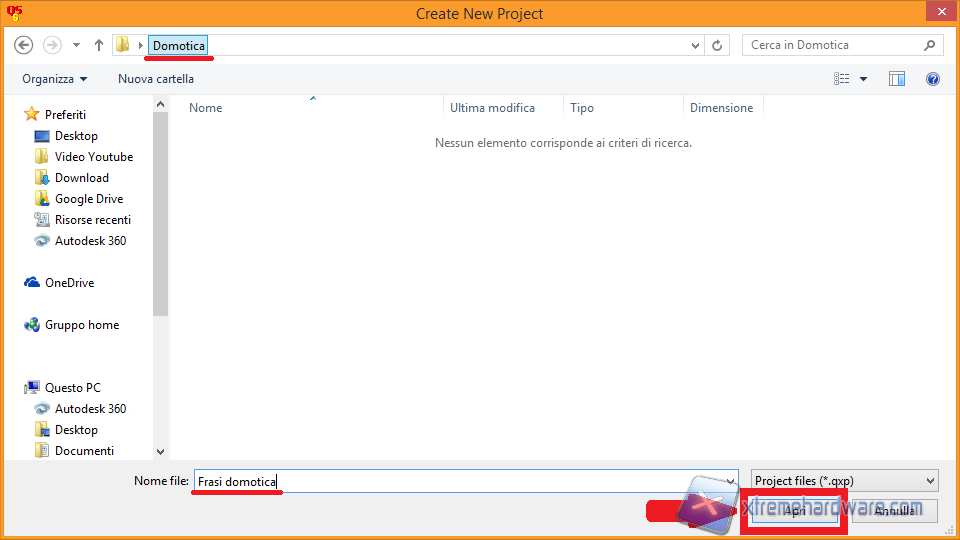Click the search magnifier icon
Image resolution: width=960 pixels, height=540 pixels.
coord(929,45)
